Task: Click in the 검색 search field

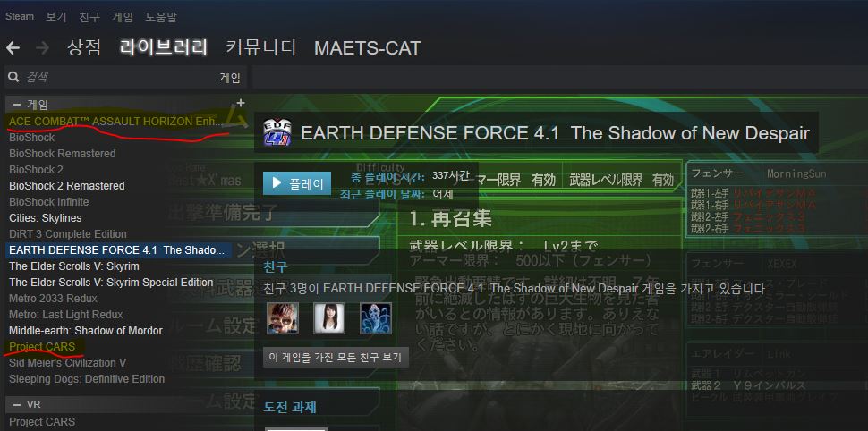Action: (116, 78)
